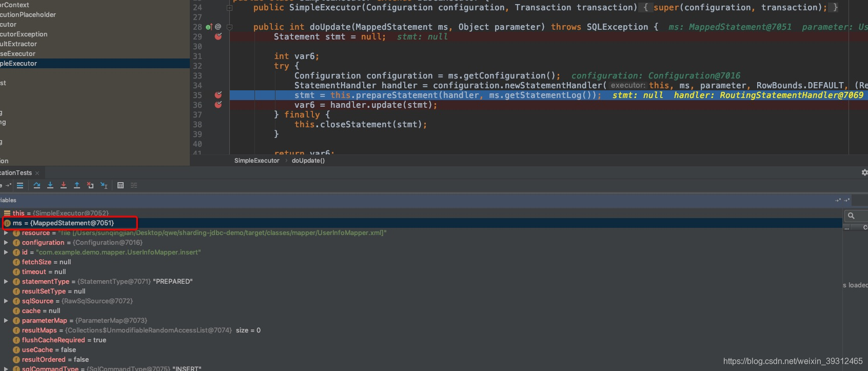Click the Drop Frame icon
This screenshot has height=371, width=868.
90,185
